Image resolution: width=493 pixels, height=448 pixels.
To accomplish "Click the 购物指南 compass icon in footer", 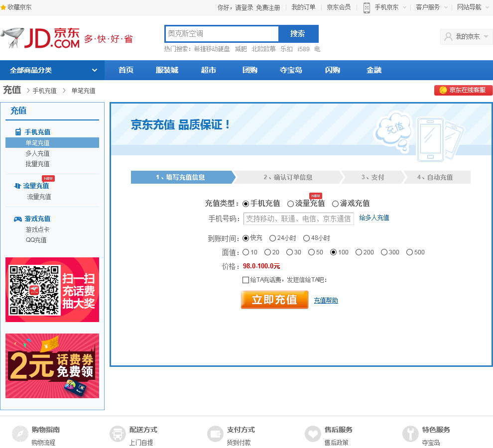I will point(20,434).
